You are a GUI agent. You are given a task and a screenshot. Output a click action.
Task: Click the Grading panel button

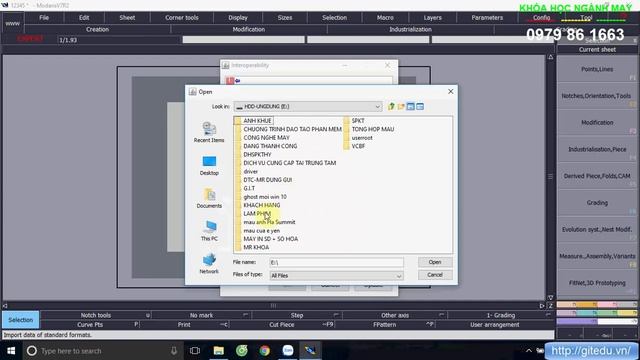tap(597, 203)
